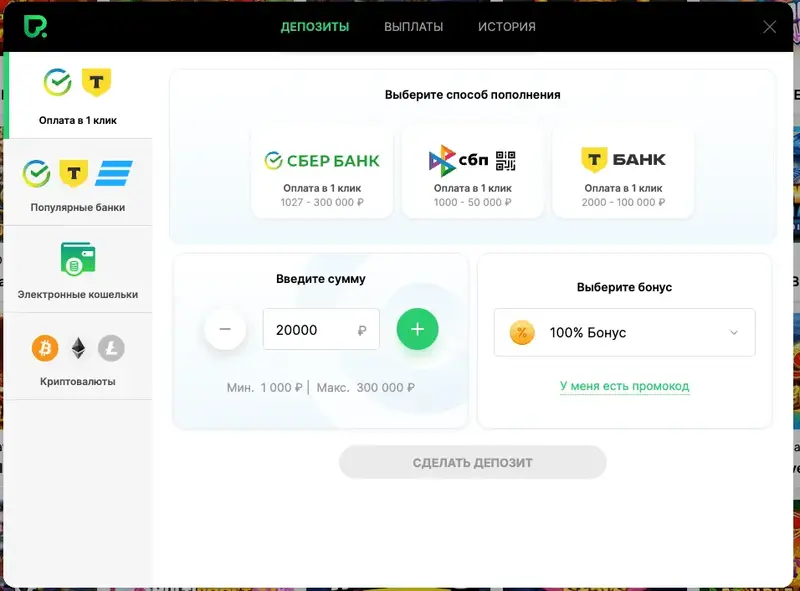Open the Депозиты tab

tap(314, 27)
